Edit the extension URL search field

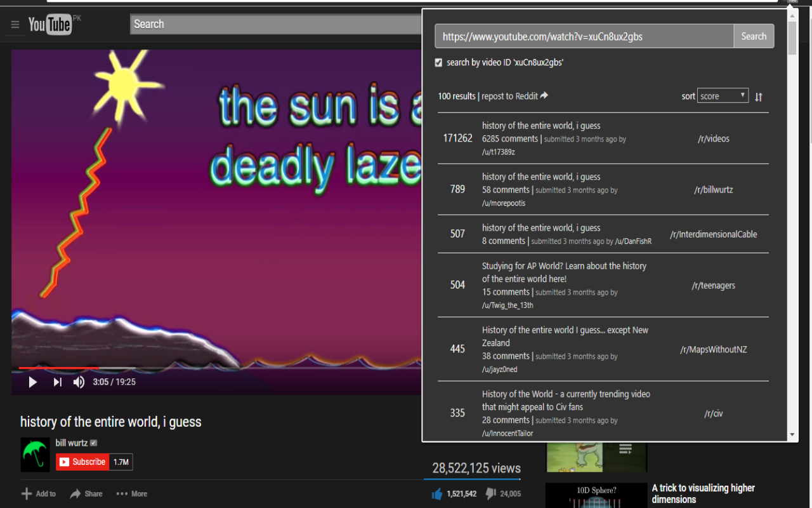pyautogui.click(x=584, y=36)
